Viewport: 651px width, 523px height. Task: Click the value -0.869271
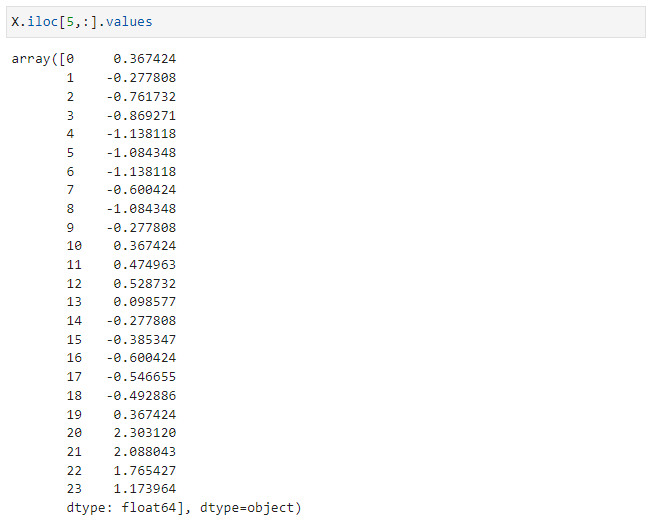(x=141, y=115)
